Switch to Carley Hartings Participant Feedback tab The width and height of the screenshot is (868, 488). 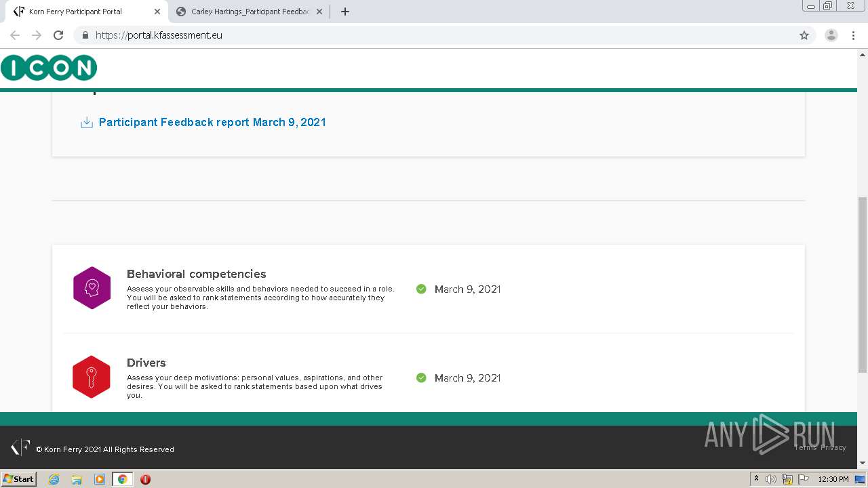[248, 12]
